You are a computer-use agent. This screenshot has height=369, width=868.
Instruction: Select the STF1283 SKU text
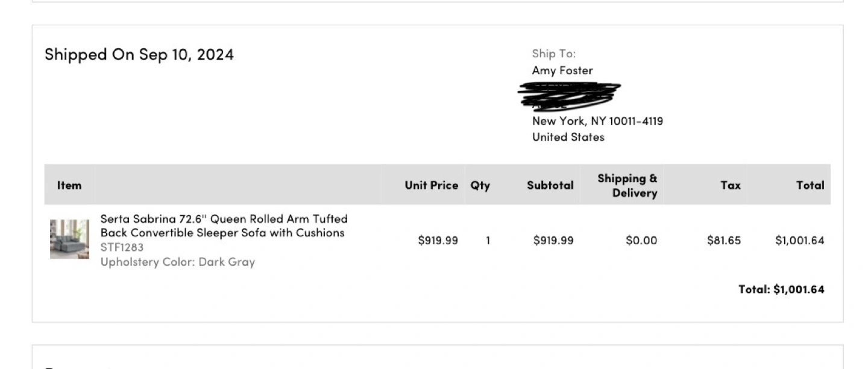122,247
